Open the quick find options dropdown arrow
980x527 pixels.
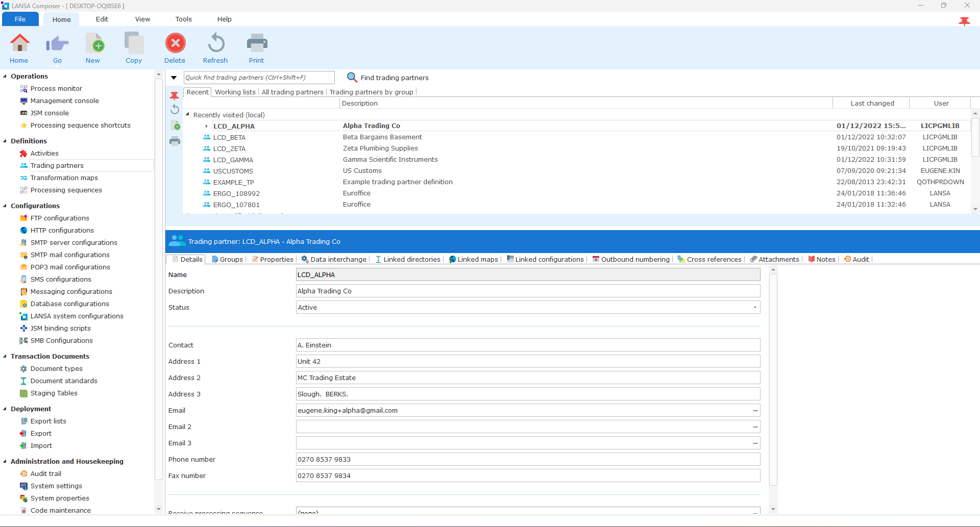(174, 78)
